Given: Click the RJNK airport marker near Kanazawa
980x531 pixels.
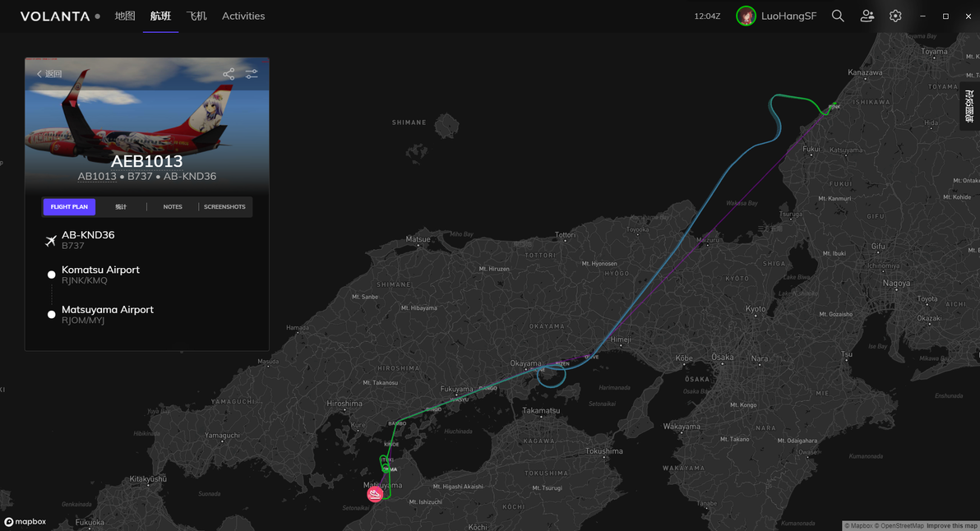Looking at the screenshot, I should point(834,105).
